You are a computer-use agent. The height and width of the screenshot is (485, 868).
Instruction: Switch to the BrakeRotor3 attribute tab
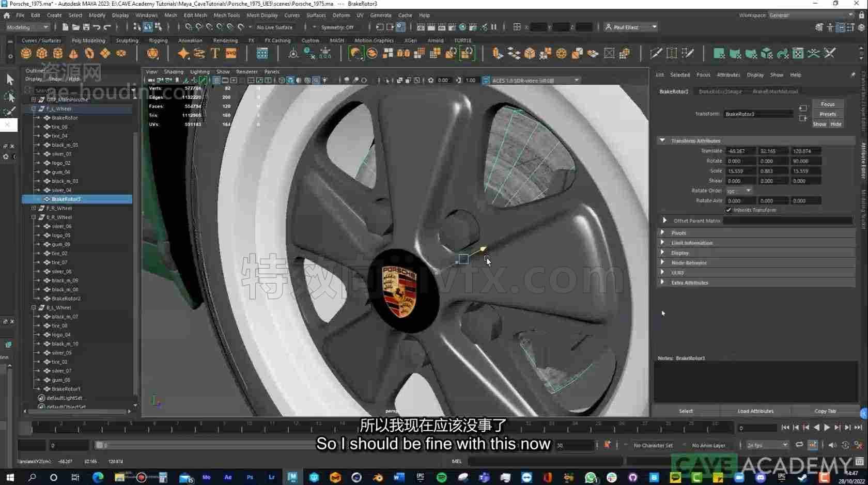(674, 91)
